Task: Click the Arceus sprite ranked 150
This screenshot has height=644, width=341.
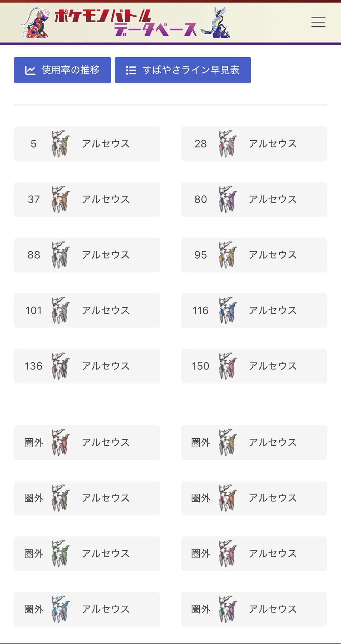Action: (x=228, y=366)
